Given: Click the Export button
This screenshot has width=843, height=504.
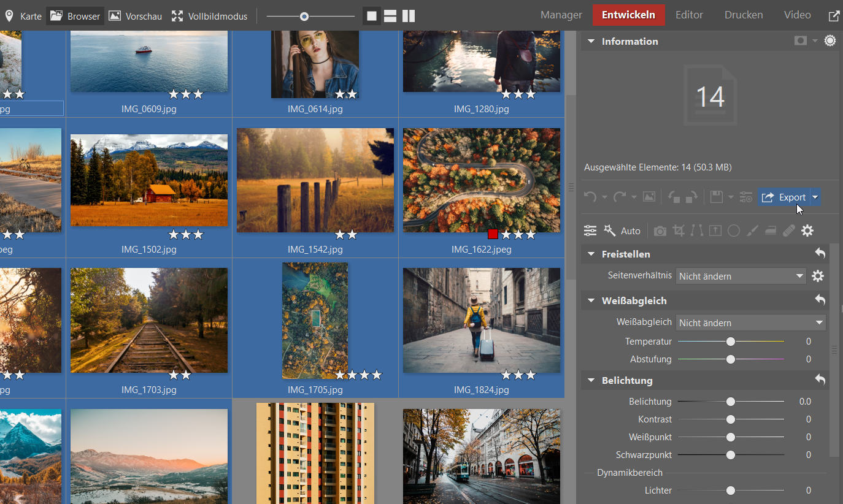Looking at the screenshot, I should click(784, 197).
